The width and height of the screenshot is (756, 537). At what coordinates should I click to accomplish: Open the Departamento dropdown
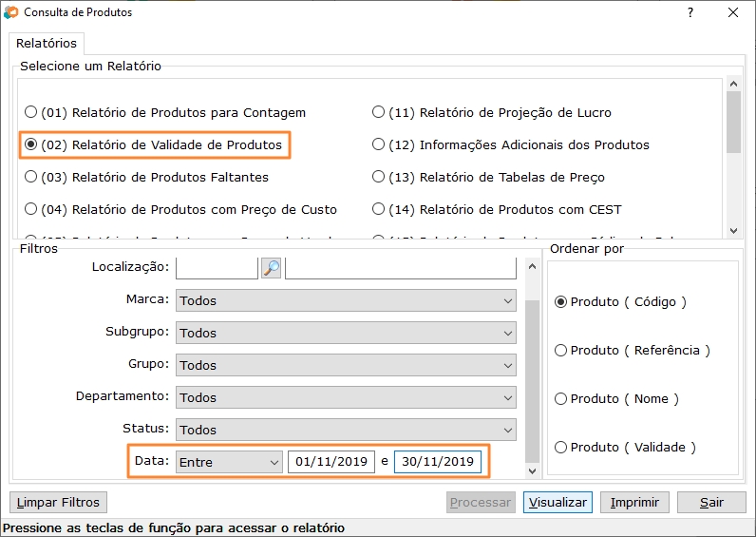(x=346, y=397)
